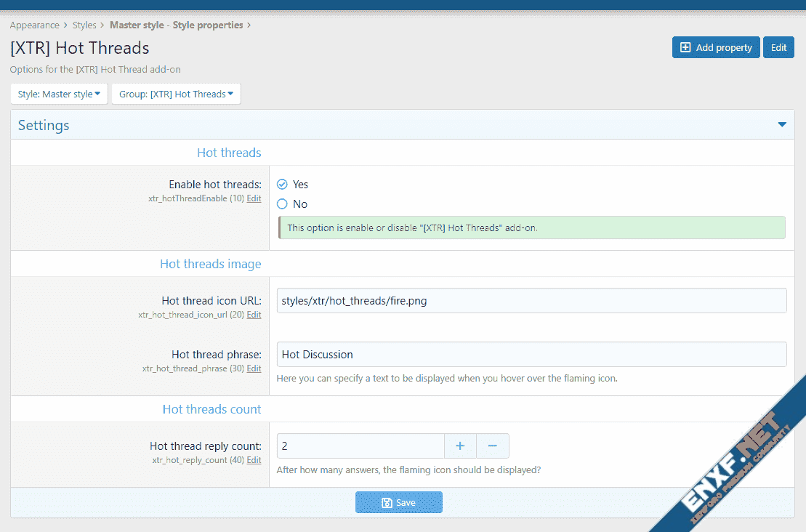
Task: Edit the xtr_hot_reply_count property
Action: [254, 460]
